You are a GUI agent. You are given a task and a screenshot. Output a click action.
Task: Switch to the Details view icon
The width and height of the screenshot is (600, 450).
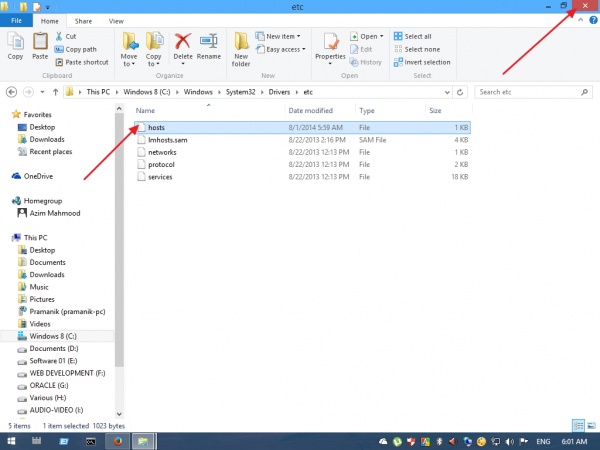point(578,425)
